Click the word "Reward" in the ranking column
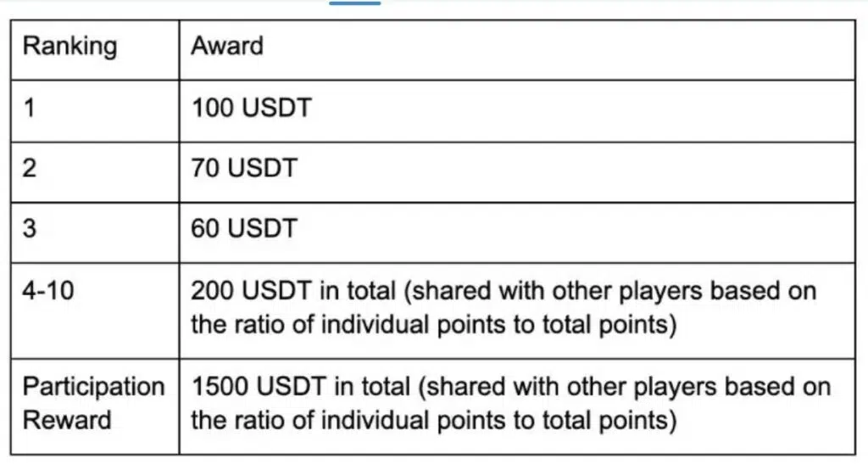The height and width of the screenshot is (470, 868). pos(66,419)
